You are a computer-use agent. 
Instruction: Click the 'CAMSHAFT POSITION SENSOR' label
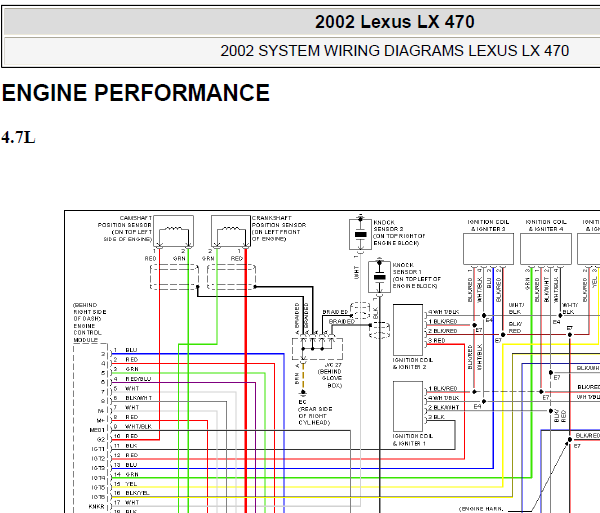click(125, 221)
